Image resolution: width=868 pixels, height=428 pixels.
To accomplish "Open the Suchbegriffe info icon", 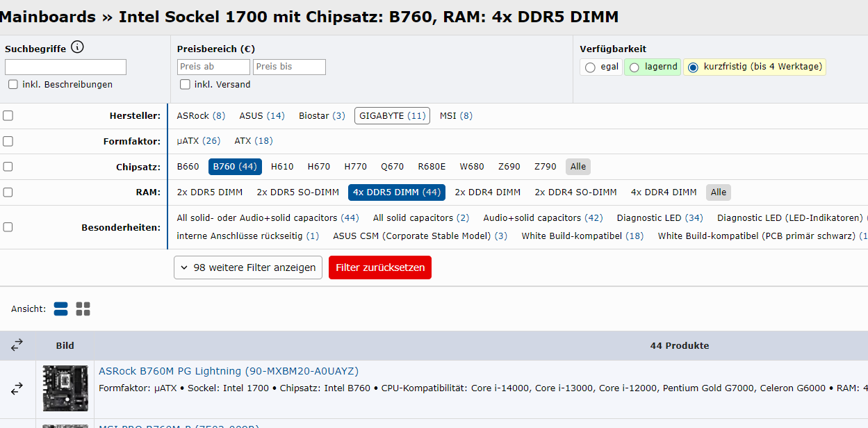I will pyautogui.click(x=77, y=48).
